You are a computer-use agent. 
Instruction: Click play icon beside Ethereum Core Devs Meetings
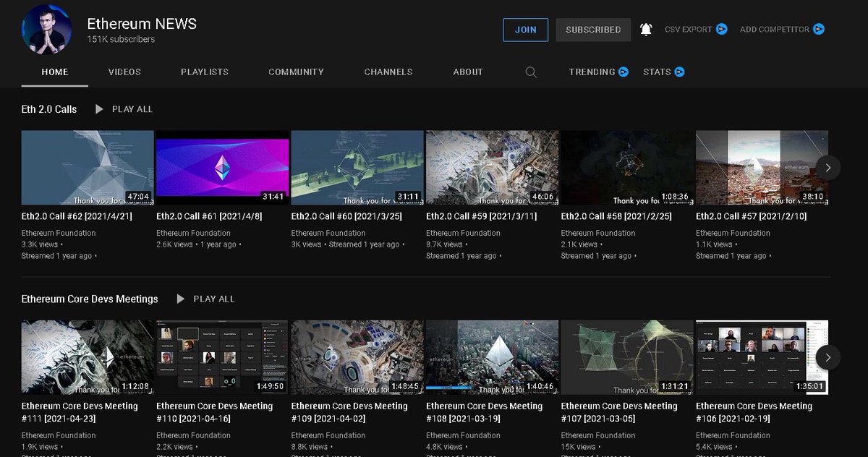pyautogui.click(x=181, y=299)
